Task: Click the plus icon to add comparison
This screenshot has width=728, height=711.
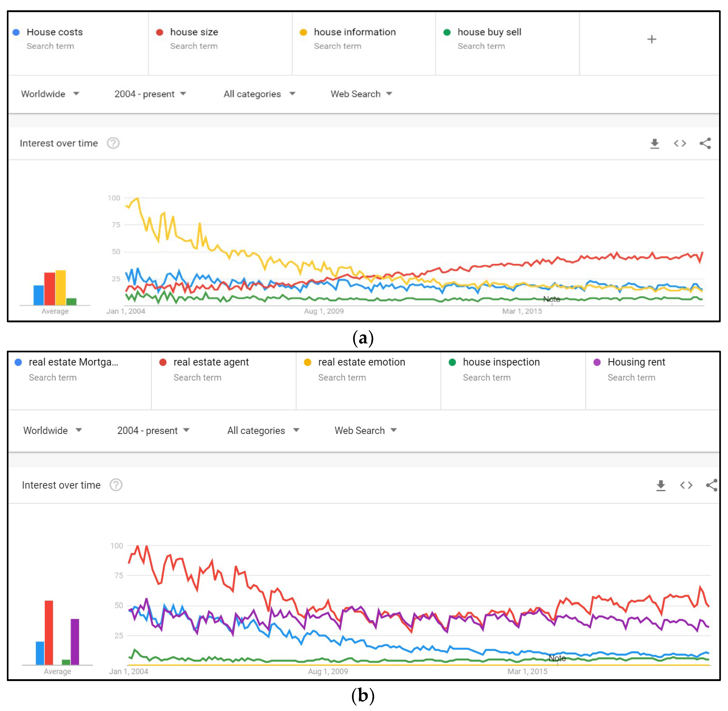Action: (x=651, y=39)
